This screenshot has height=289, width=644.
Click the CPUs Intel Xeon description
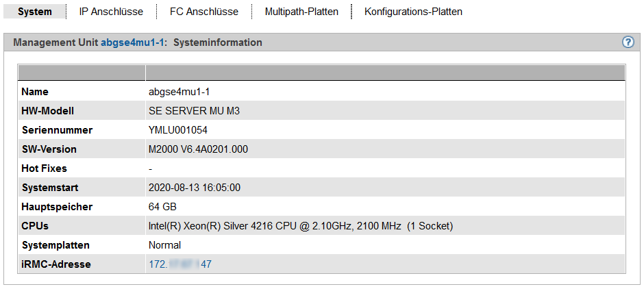[300, 226]
